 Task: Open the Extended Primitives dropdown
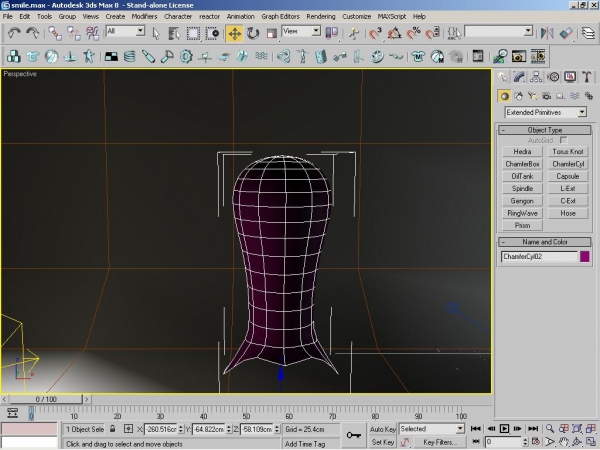(x=545, y=112)
